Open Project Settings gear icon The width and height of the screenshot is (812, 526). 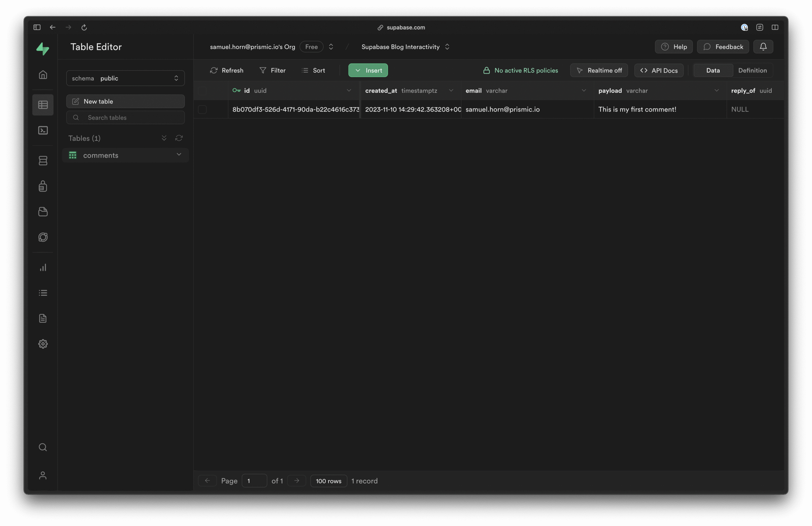43,344
